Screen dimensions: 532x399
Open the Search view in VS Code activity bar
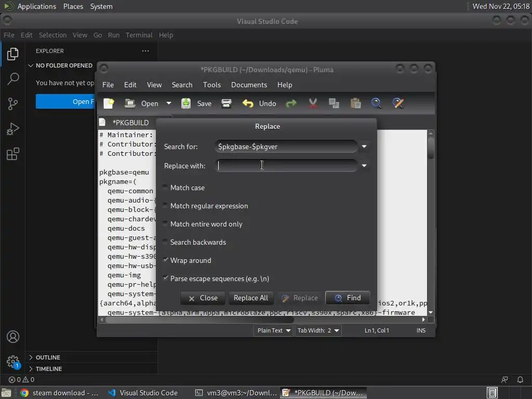click(12, 79)
